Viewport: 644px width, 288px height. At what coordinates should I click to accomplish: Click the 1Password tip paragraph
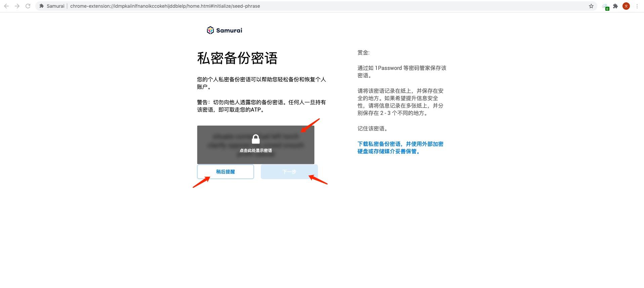click(x=402, y=72)
